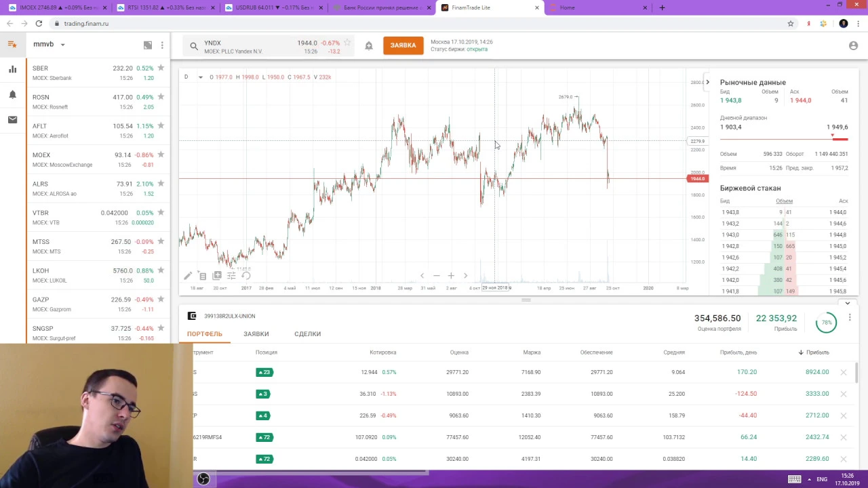Open new browser tab plus button
This screenshot has height=488, width=868.
pos(662,7)
